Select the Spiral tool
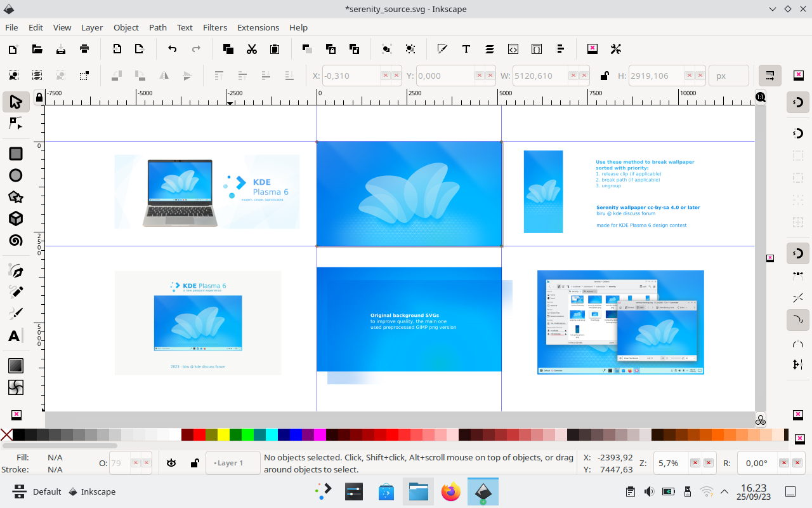The width and height of the screenshot is (812, 508). coord(16,240)
